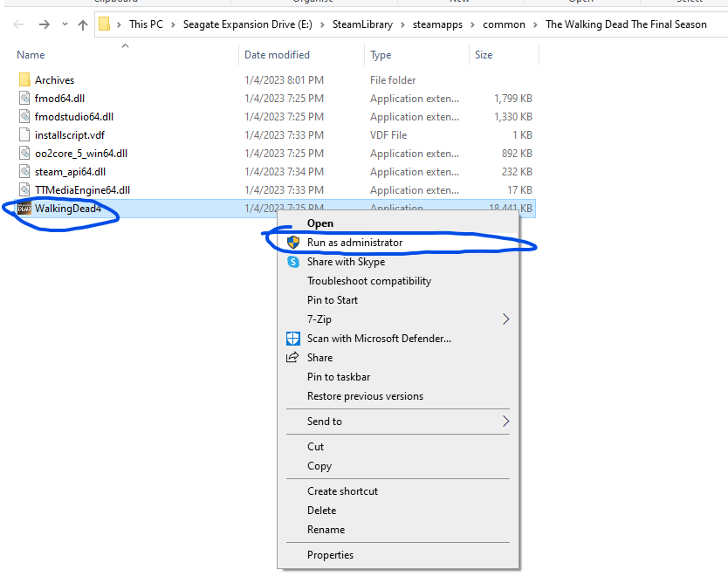Click the TTMediaEngine64.dll file icon
The height and width of the screenshot is (583, 728).
[x=24, y=190]
